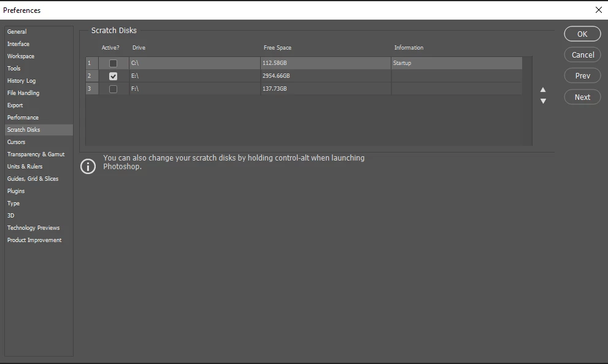Click the Drive column header

139,48
